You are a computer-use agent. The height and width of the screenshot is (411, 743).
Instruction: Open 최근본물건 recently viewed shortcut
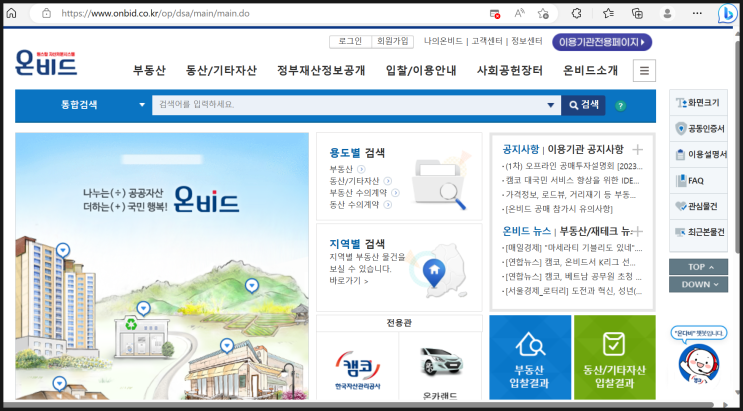click(698, 232)
